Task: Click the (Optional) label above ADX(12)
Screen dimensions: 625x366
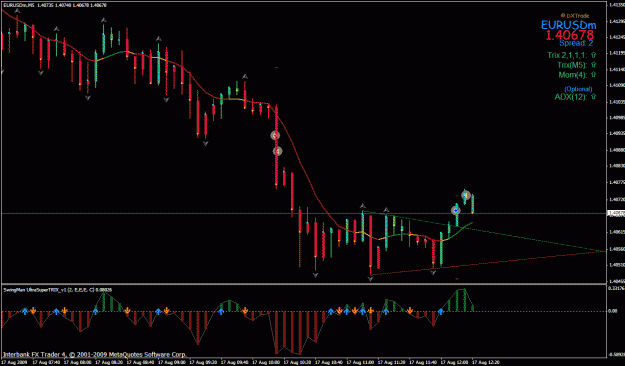Action: (578, 89)
